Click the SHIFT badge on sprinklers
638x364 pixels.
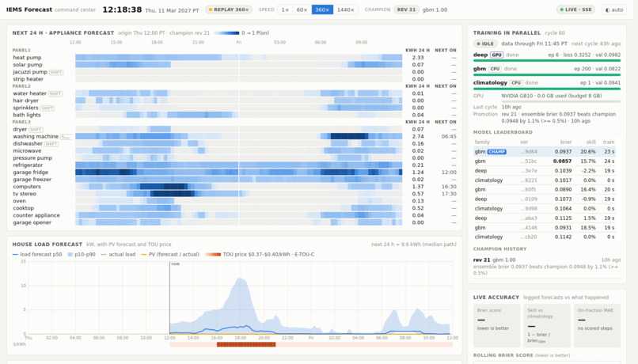(47, 108)
